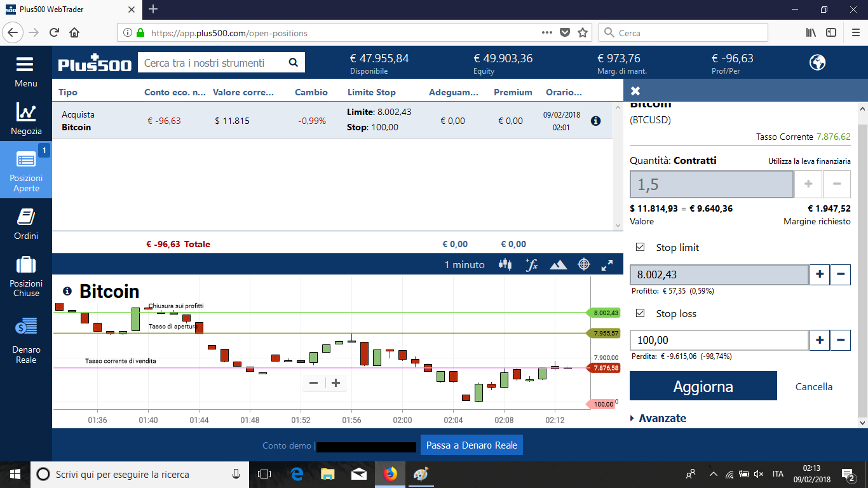Click the position panel scrollbar down arrow
Viewport: 868px width, 488px height.
point(862,423)
